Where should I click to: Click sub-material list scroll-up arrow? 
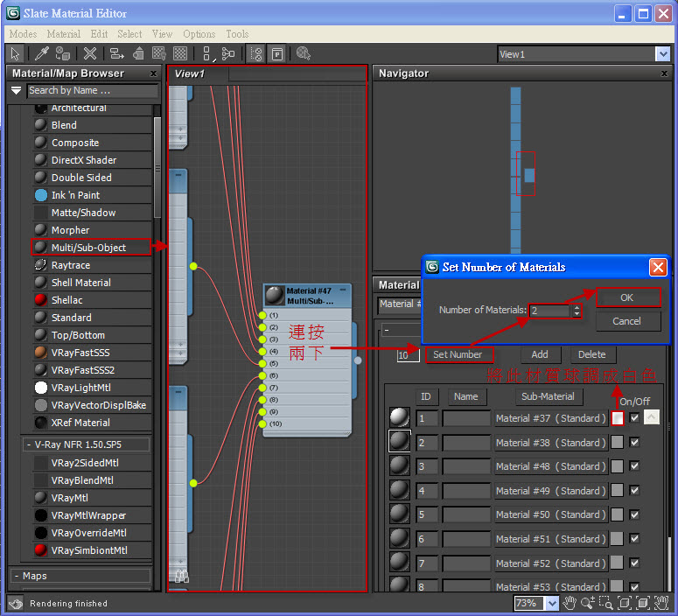point(652,417)
